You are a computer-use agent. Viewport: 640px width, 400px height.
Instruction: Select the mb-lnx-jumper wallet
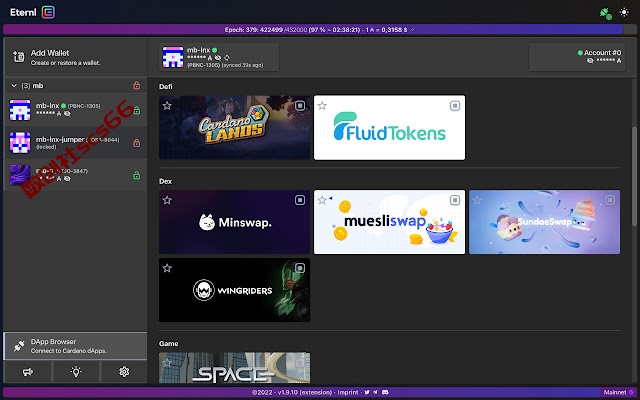tap(75, 142)
